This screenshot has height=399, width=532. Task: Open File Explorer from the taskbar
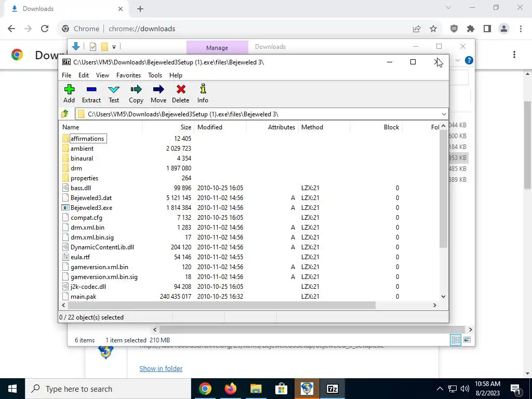(x=256, y=389)
